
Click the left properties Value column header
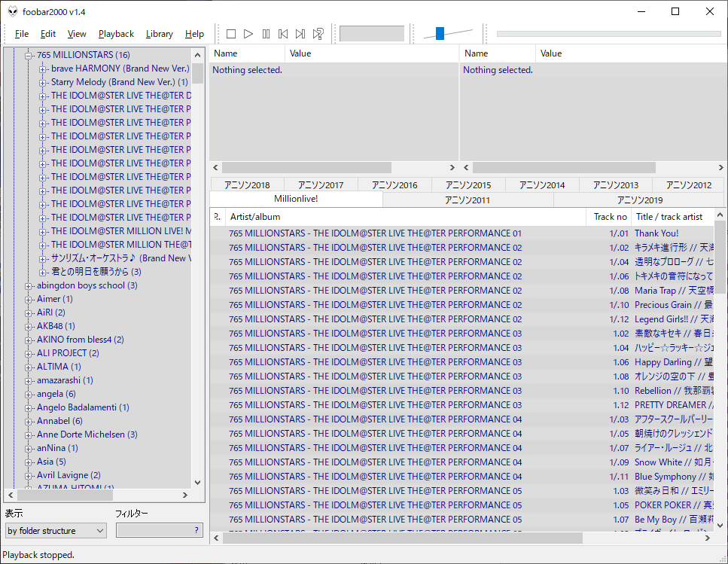(372, 53)
